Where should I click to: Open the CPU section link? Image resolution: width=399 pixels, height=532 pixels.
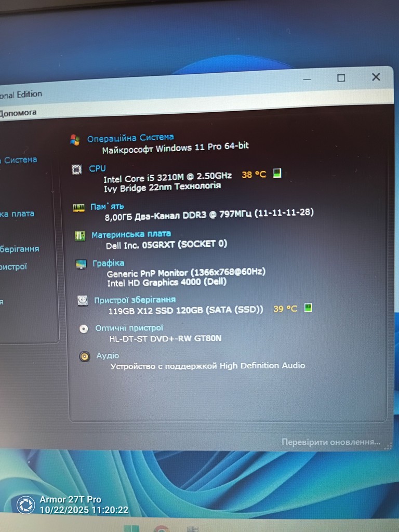tap(97, 168)
